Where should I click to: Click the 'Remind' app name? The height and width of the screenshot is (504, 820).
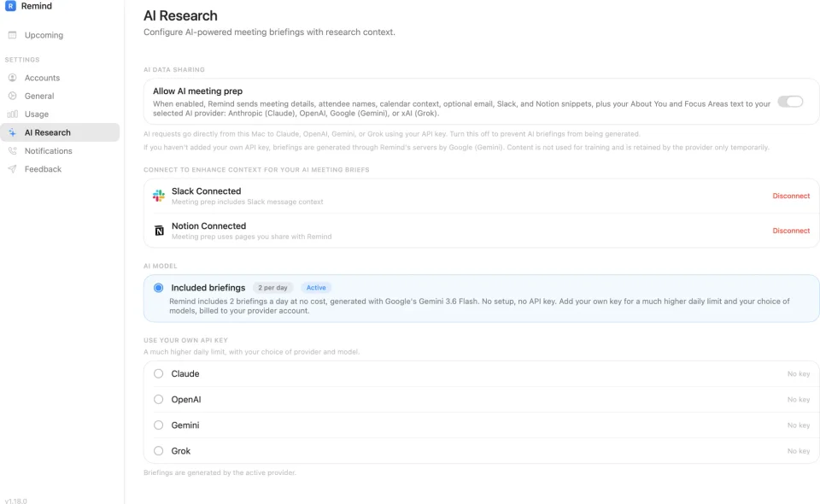tap(37, 6)
